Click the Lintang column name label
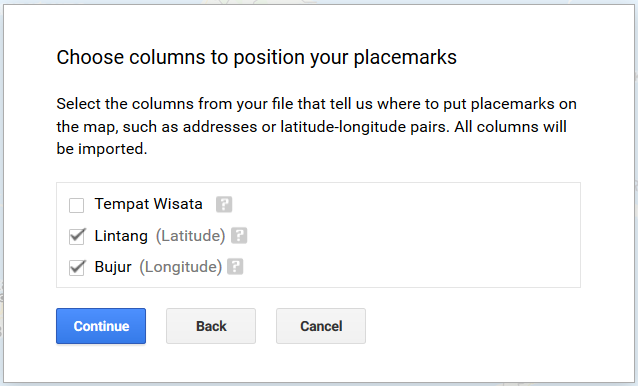Image resolution: width=638 pixels, height=386 pixels. 121,236
